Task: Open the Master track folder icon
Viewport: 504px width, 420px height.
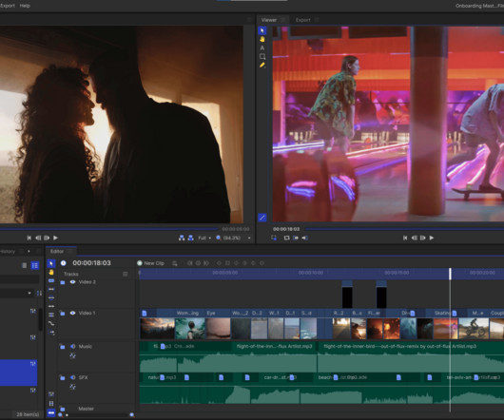Action: click(x=63, y=409)
